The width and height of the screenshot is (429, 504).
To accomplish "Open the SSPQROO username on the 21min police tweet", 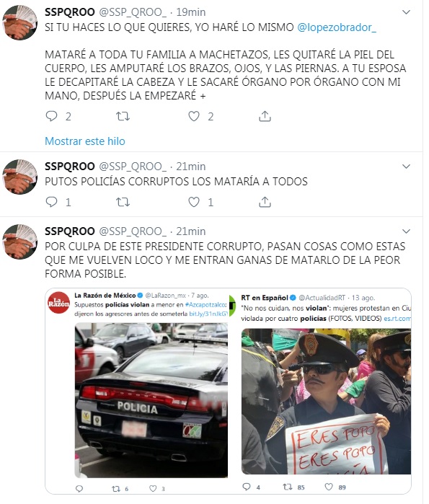I will click(70, 166).
